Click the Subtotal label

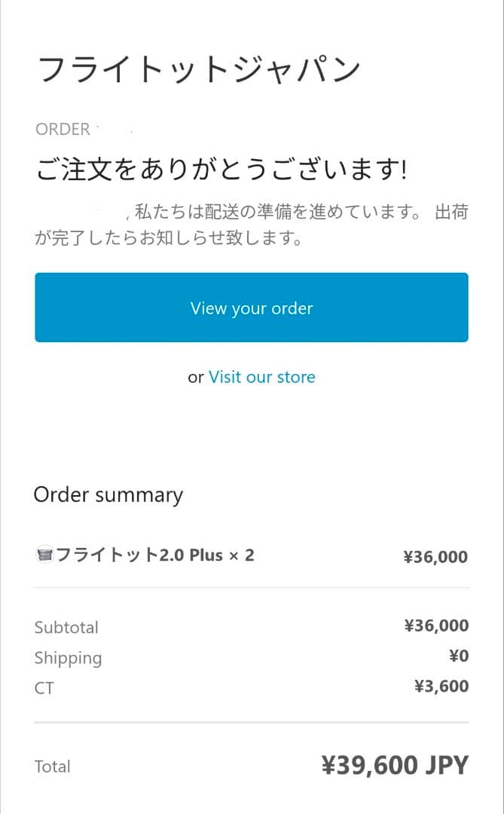[66, 627]
